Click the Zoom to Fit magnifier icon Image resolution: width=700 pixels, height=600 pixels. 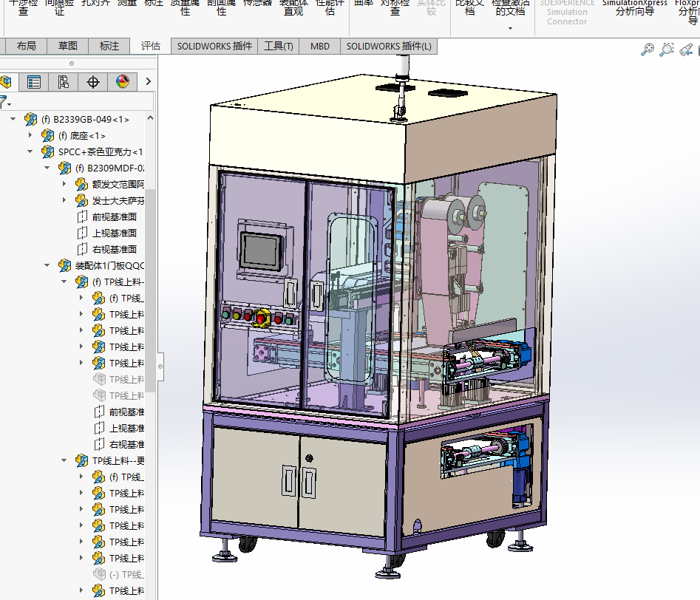pos(648,50)
